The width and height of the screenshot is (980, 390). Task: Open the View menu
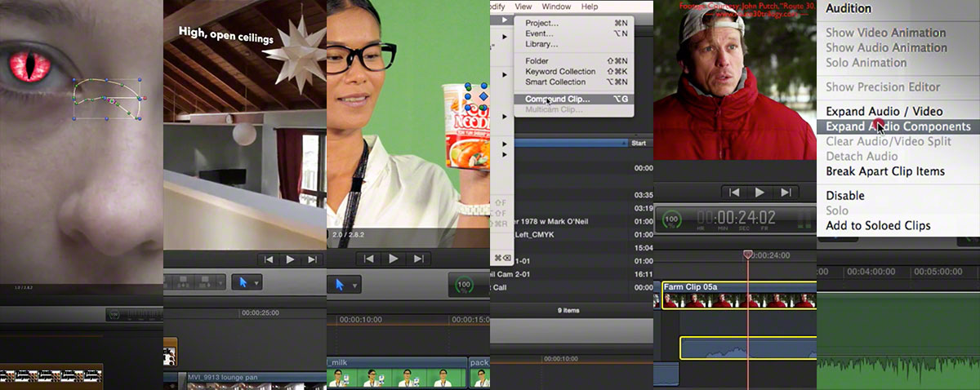tap(523, 7)
